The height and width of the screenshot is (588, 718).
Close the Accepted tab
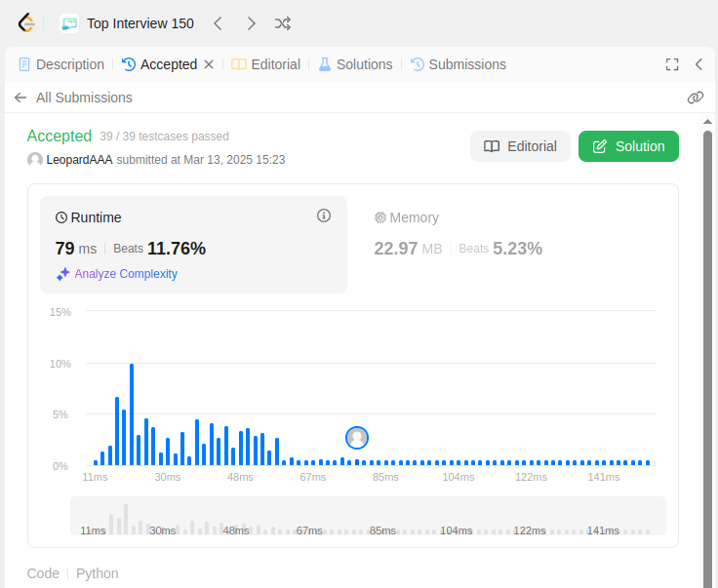coord(209,64)
